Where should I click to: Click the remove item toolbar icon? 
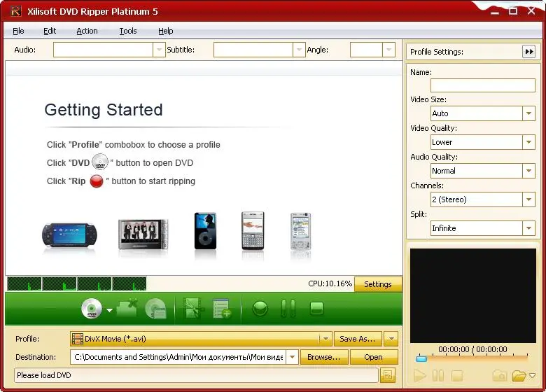(127, 309)
